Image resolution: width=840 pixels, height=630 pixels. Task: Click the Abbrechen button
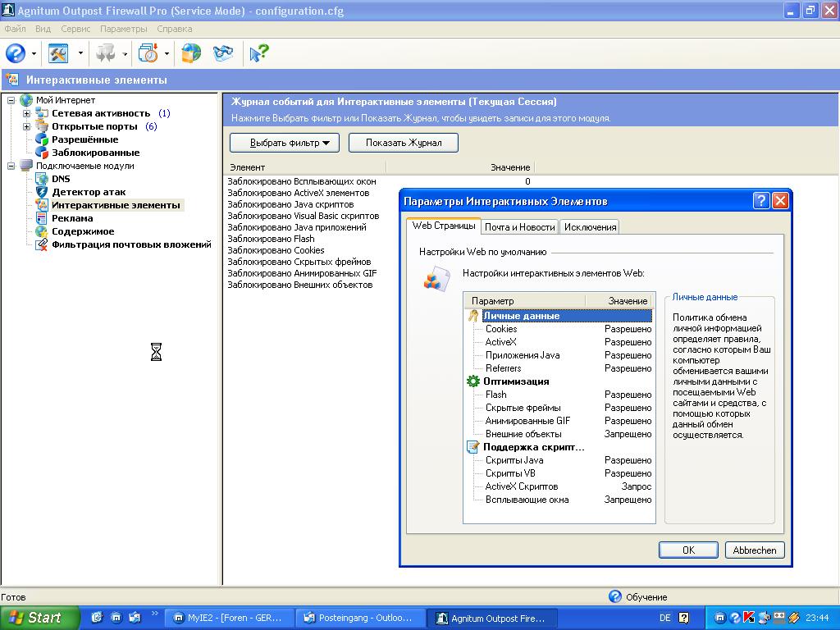tap(755, 550)
